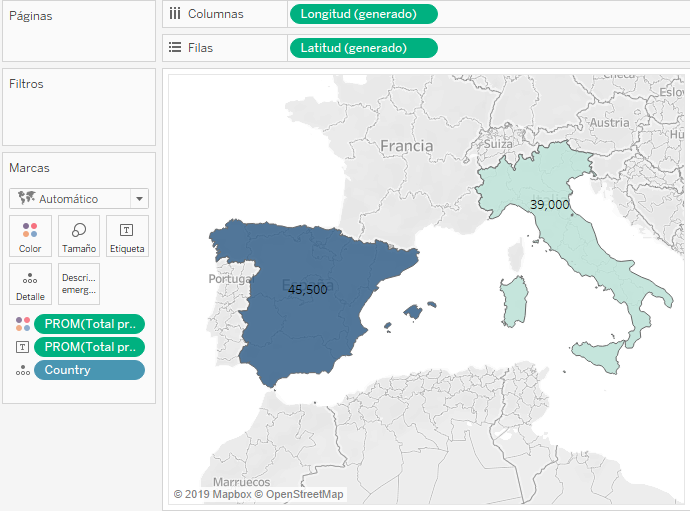This screenshot has height=511, width=690.
Task: Click the 39,000 label on Italy
Action: [550, 205]
